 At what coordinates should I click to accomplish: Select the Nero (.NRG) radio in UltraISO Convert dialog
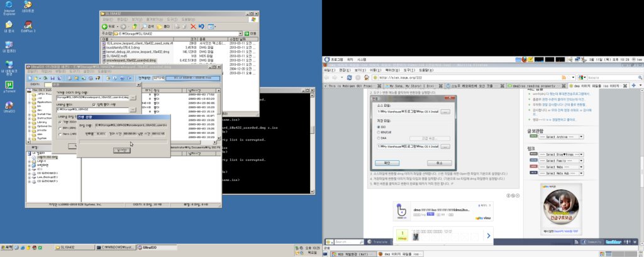[60, 134]
